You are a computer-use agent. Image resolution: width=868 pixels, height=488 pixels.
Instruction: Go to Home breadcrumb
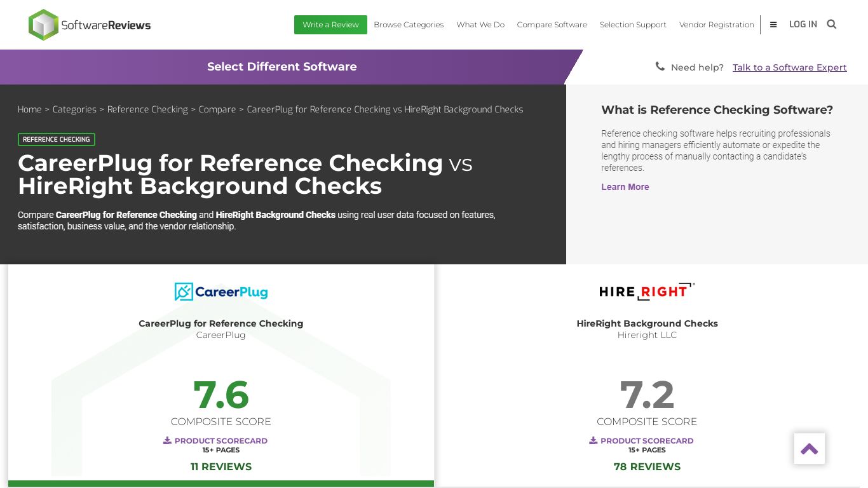[x=30, y=109]
